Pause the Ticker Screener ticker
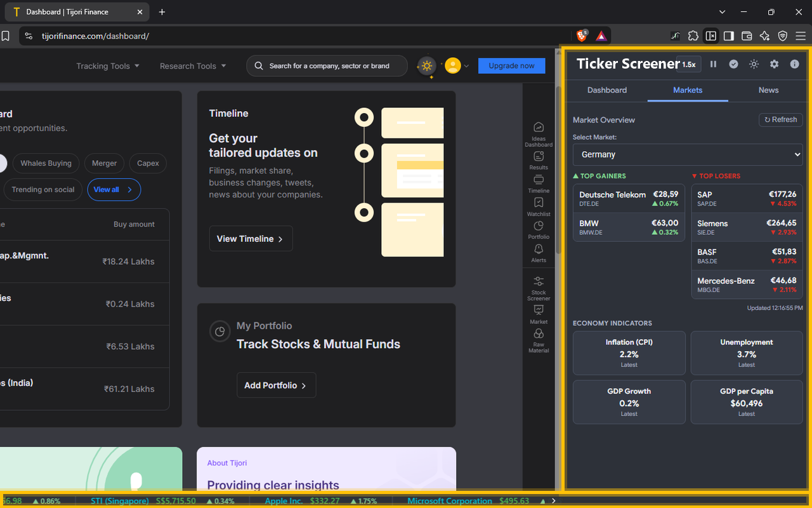Viewport: 812px width, 508px height. pyautogui.click(x=713, y=64)
